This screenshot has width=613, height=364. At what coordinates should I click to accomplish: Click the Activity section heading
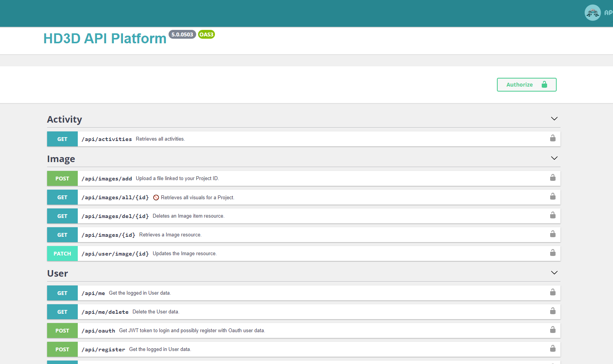(x=64, y=120)
